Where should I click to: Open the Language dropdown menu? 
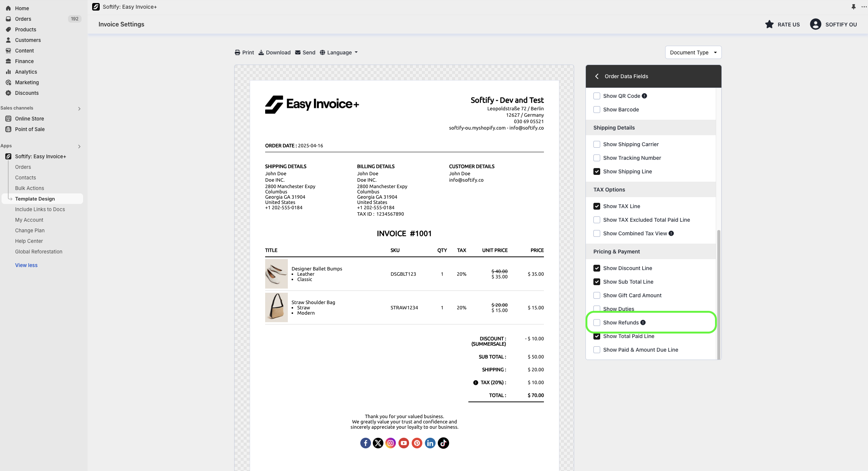339,53
